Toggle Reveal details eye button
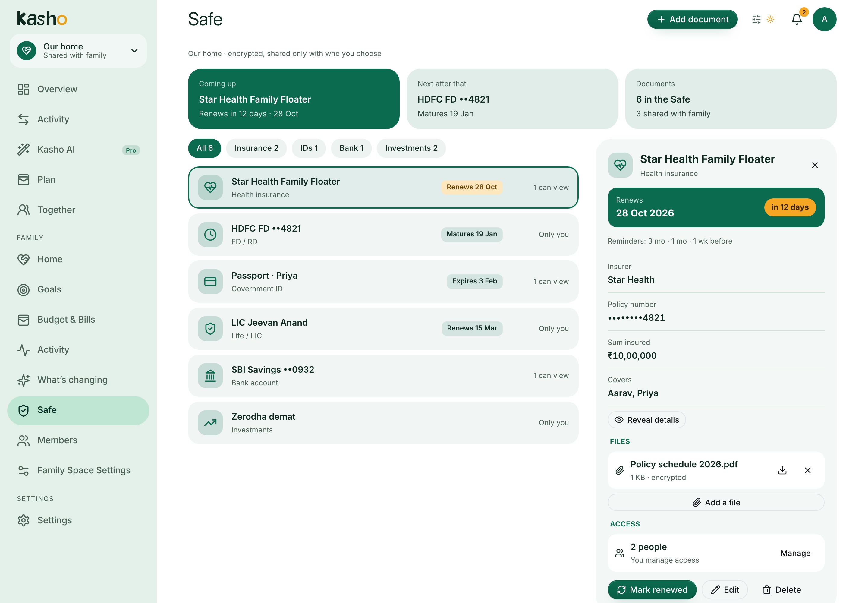The width and height of the screenshot is (868, 603). point(646,420)
